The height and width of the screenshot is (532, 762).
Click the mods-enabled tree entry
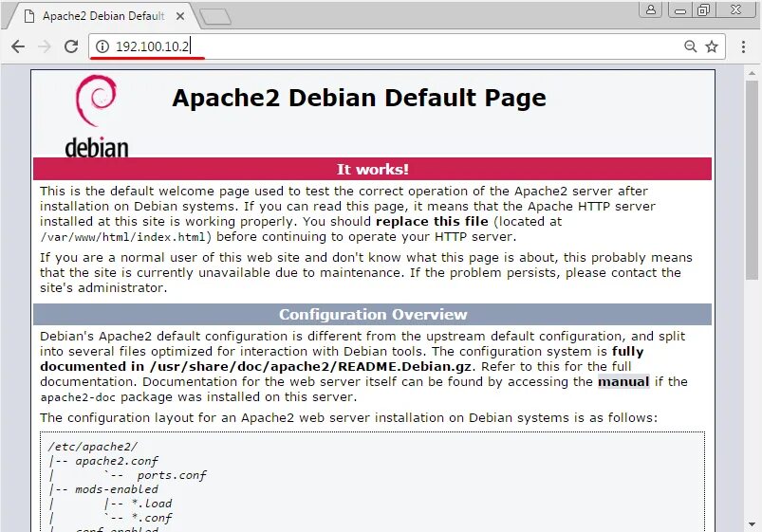pyautogui.click(x=117, y=489)
